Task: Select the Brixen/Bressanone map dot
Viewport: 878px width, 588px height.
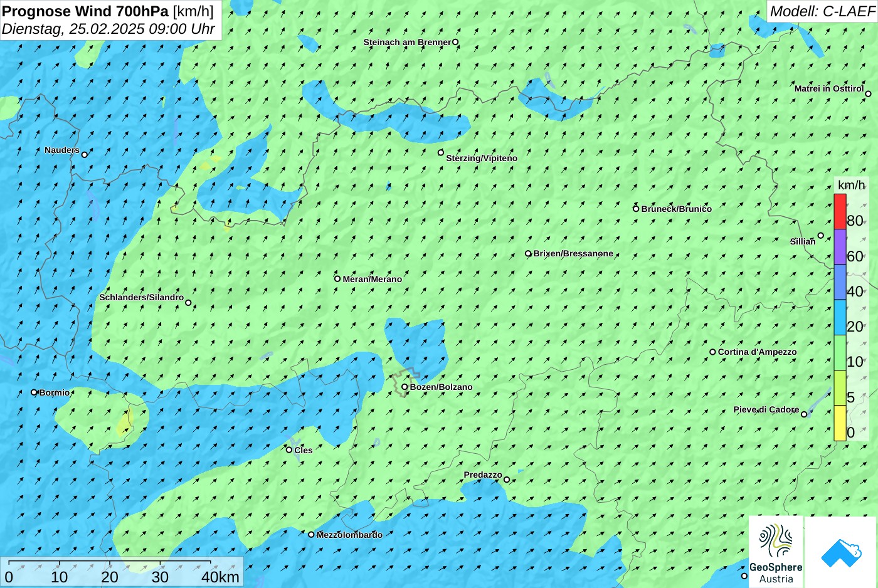Action: (x=528, y=254)
